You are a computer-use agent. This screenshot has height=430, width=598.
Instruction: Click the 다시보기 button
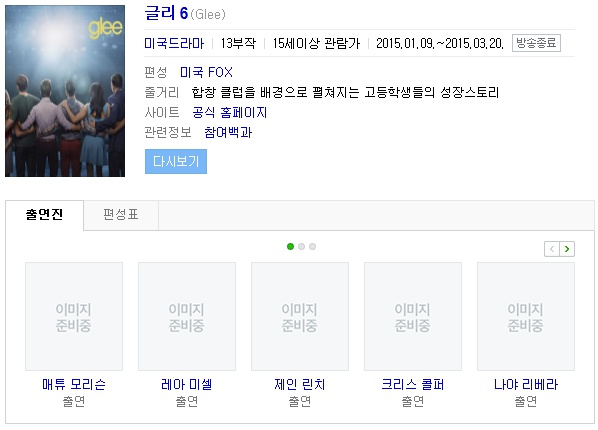[176, 161]
